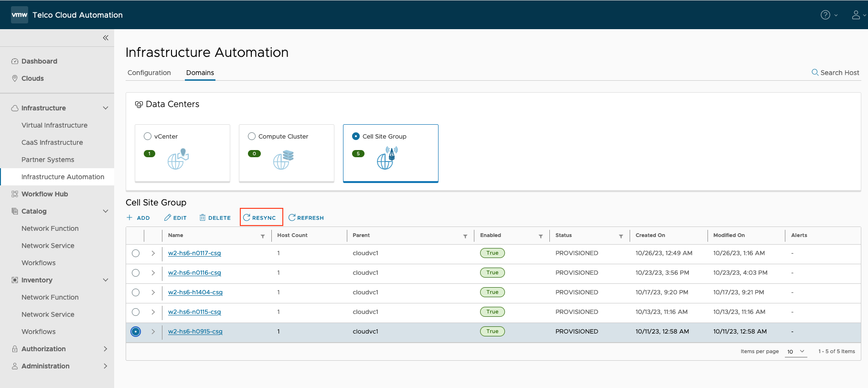Open the items per page dropdown

(x=796, y=352)
